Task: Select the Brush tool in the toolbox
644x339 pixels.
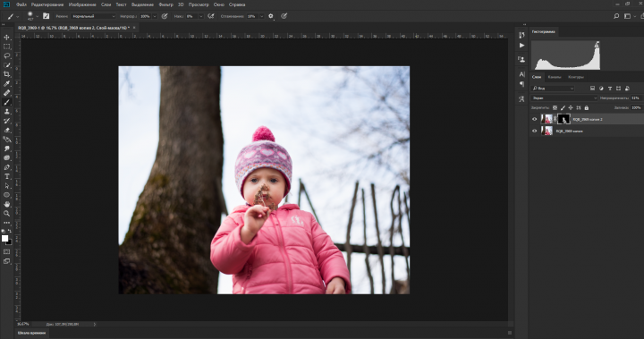Action: [7, 102]
